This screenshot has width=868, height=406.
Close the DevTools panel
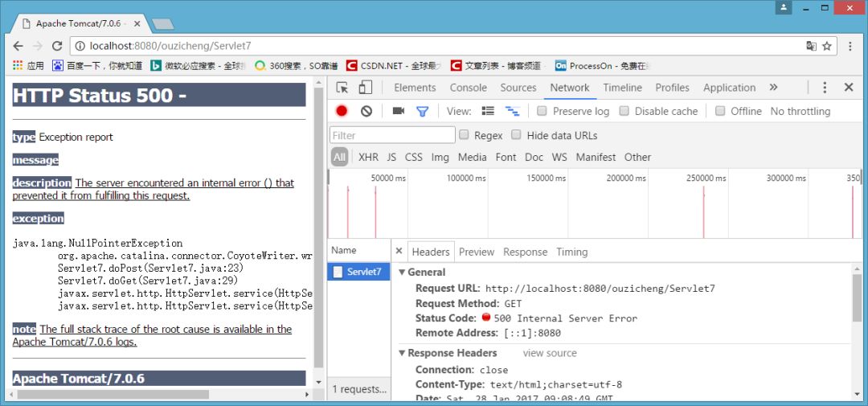[849, 88]
